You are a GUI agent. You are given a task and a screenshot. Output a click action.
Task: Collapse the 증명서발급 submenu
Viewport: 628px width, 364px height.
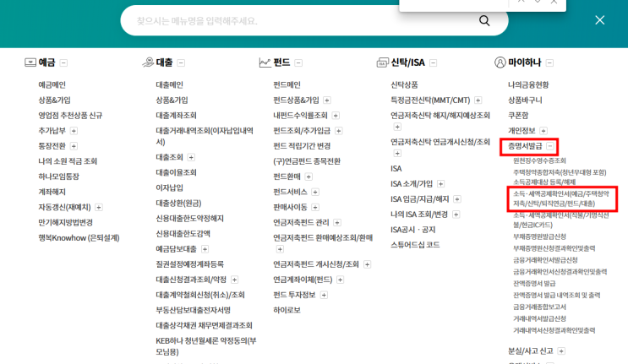pos(550,146)
